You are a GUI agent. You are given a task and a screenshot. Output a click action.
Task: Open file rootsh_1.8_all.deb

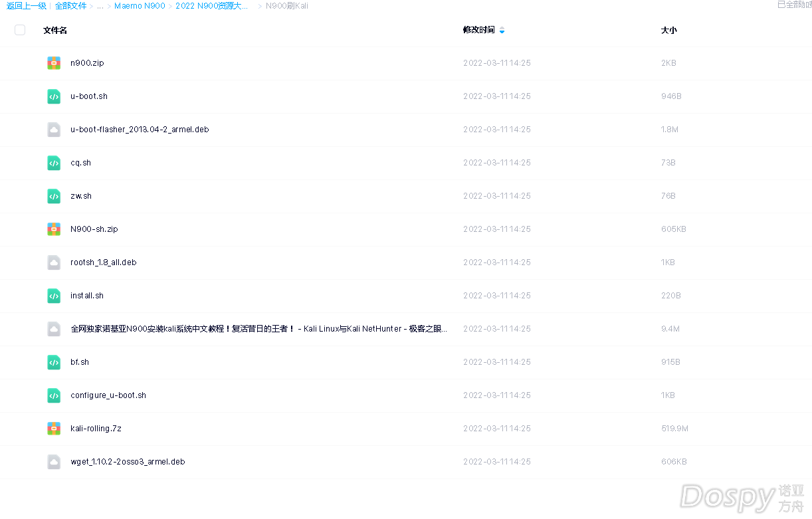pyautogui.click(x=104, y=262)
